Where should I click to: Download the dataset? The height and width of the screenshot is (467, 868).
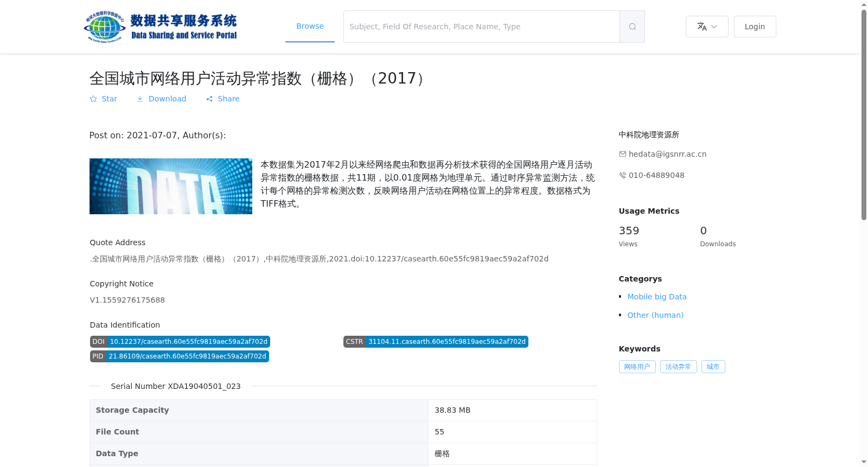(161, 99)
